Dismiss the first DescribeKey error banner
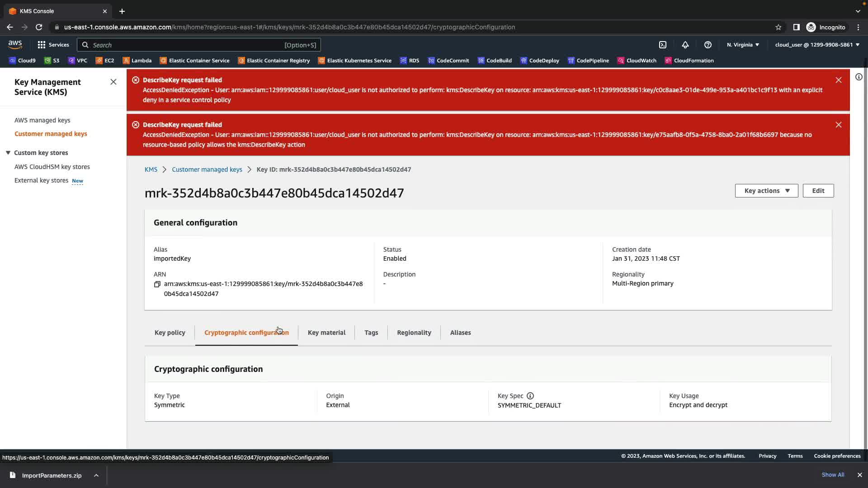 pyautogui.click(x=839, y=80)
